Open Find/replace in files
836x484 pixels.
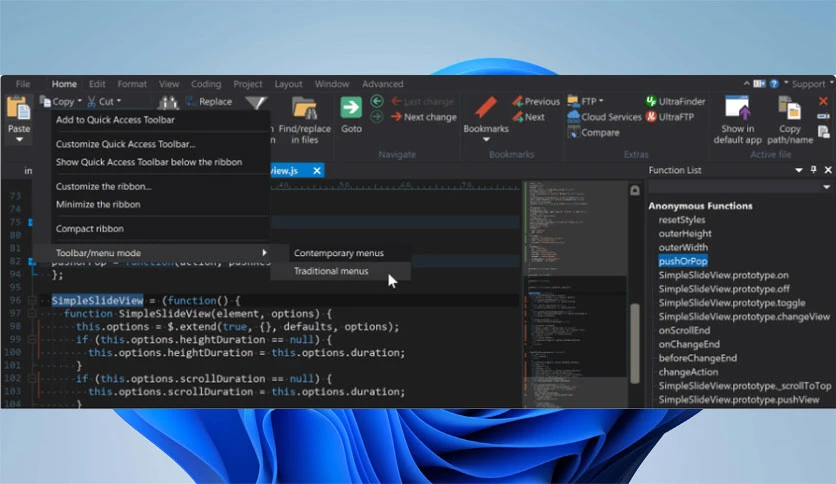click(304, 121)
